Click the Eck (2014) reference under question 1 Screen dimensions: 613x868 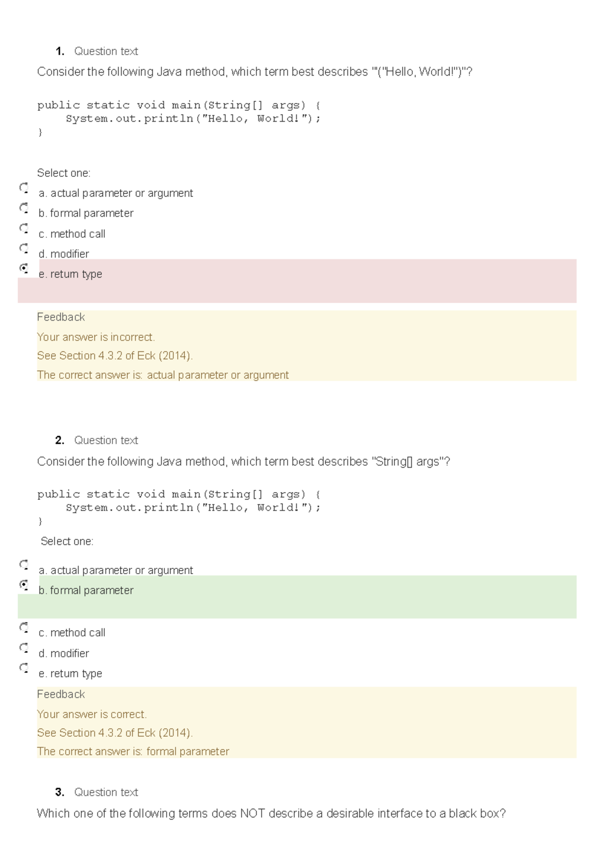coord(114,356)
